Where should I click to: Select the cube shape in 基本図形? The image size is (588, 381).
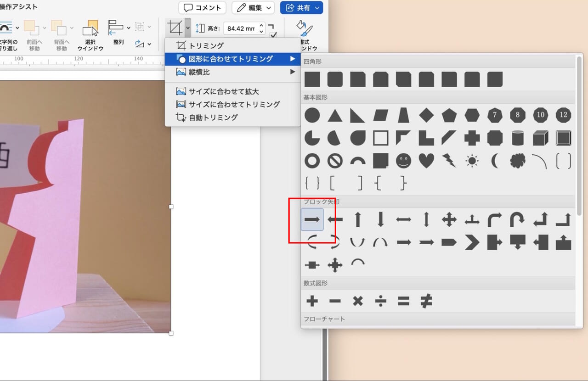[x=540, y=138]
